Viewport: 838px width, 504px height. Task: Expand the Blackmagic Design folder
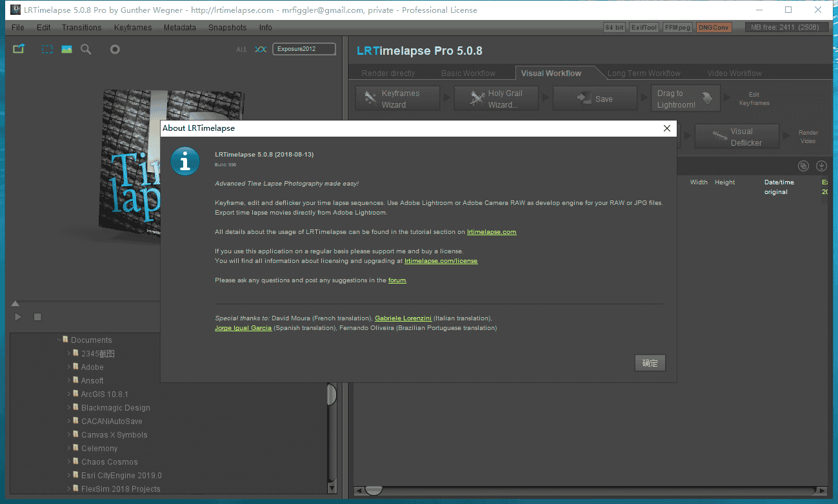pos(69,407)
